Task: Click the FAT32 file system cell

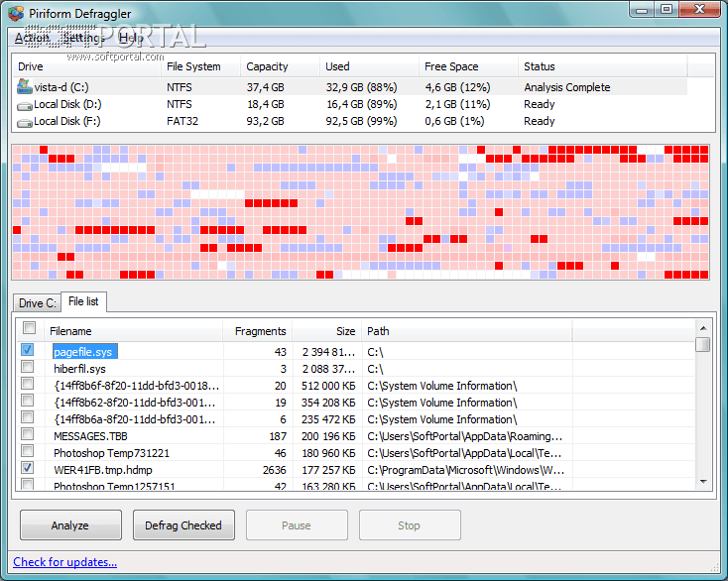Action: 182,121
